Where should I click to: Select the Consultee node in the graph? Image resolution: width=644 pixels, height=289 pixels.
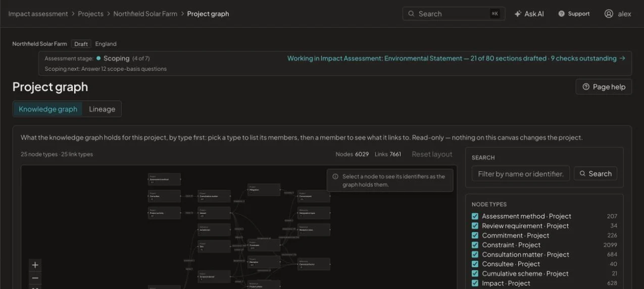[164, 196]
